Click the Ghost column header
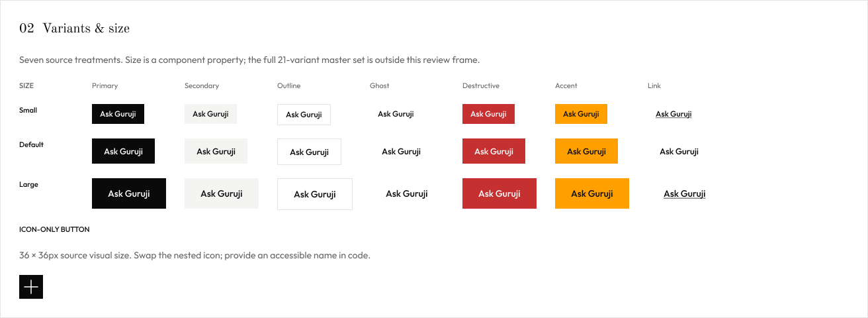The image size is (868, 318). tap(380, 85)
